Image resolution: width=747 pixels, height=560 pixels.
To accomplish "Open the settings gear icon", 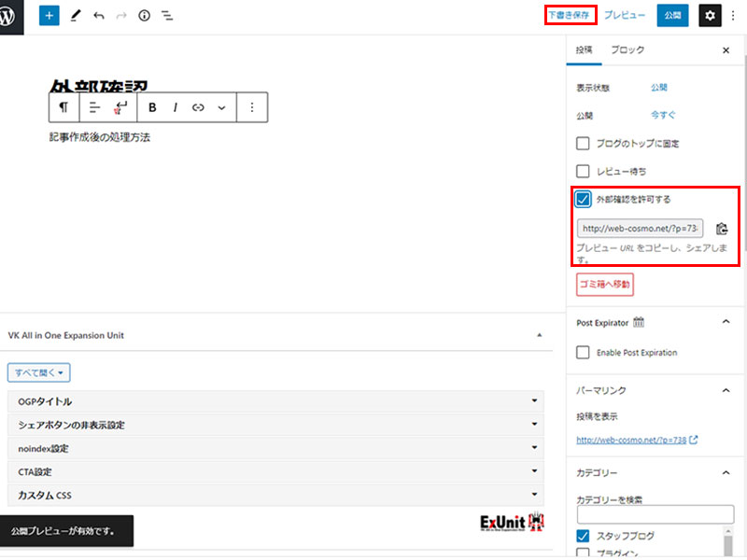I will click(711, 16).
